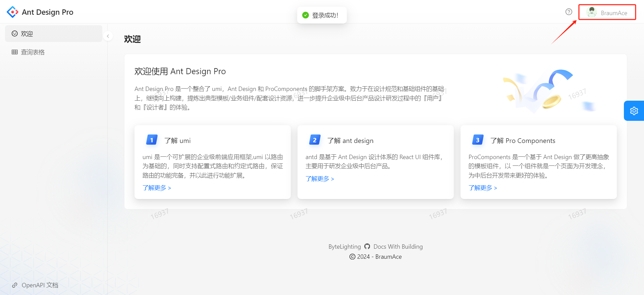Click the Ant Design Pro title text

(x=48, y=12)
